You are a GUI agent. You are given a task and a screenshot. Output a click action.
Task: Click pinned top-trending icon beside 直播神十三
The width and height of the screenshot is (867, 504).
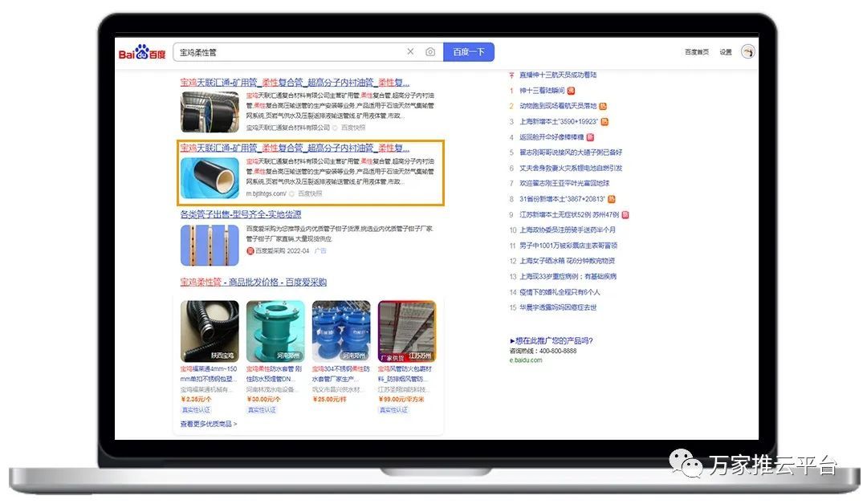[511, 75]
